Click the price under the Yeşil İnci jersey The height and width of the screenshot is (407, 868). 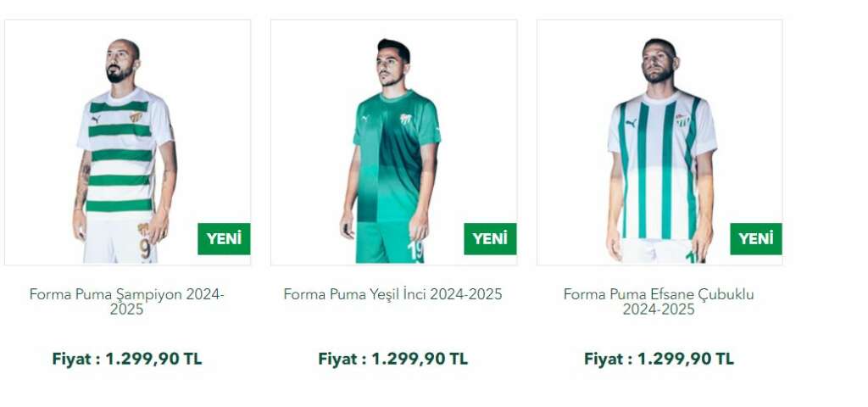tap(393, 359)
